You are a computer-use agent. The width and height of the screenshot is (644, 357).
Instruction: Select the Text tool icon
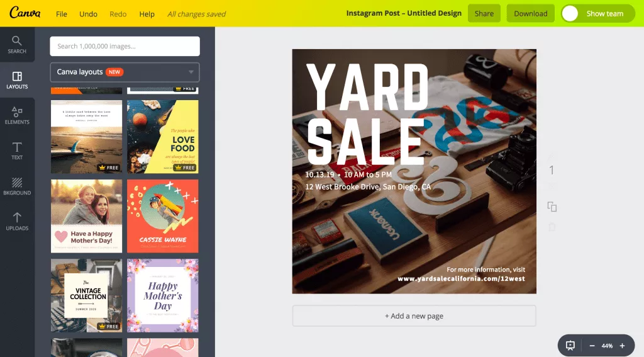click(17, 151)
